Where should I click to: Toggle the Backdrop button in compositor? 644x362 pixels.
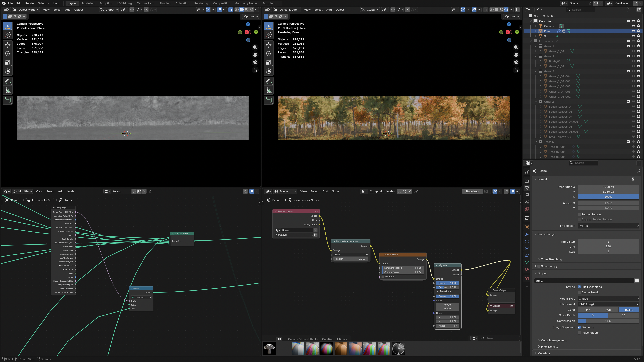coord(472,191)
